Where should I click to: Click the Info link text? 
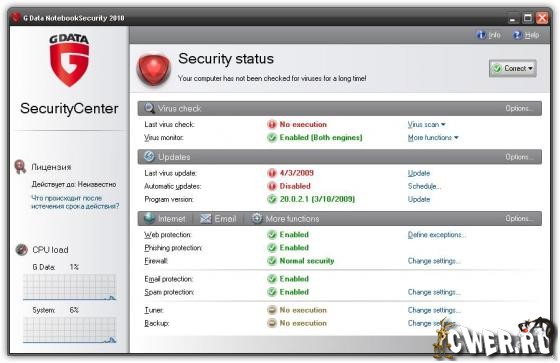coord(494,35)
